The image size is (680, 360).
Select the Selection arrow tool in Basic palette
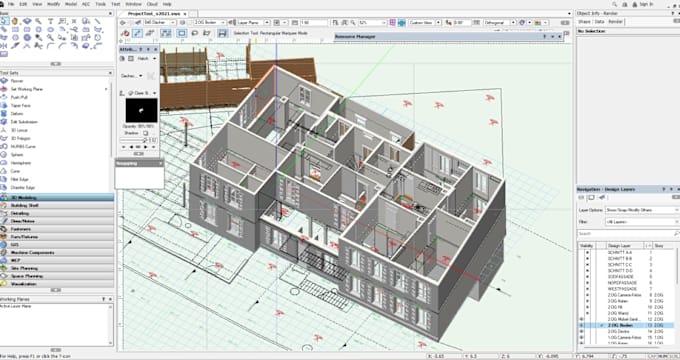pyautogui.click(x=4, y=21)
